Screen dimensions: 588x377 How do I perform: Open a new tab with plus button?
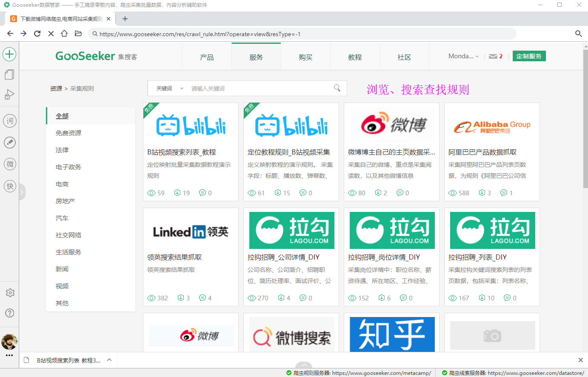125,19
